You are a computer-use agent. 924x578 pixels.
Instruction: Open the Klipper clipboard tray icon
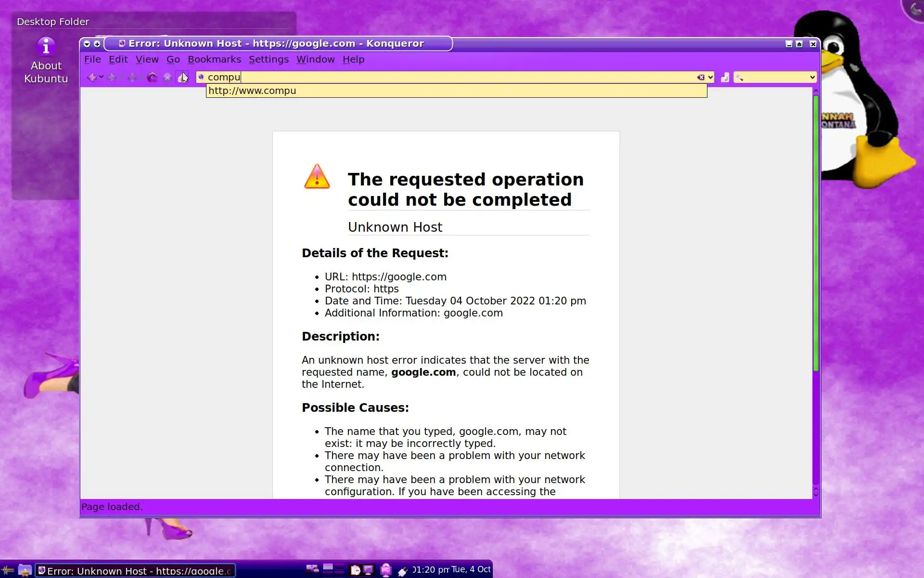[355, 570]
